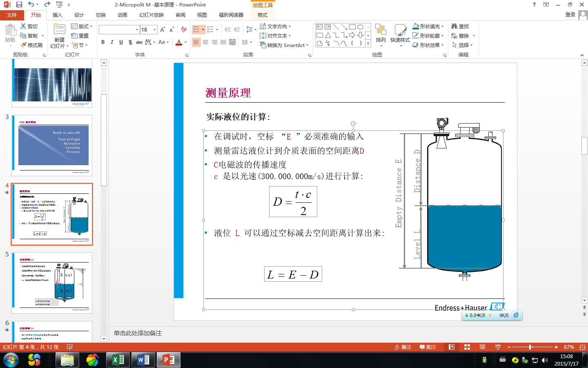
Task: Switch to Transitions (切换) tab
Action: pos(101,15)
